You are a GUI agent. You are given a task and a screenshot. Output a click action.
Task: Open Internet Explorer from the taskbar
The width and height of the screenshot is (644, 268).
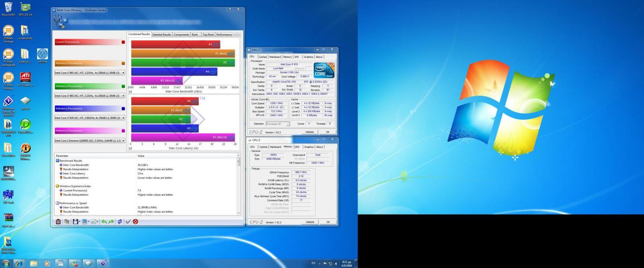[19, 263]
